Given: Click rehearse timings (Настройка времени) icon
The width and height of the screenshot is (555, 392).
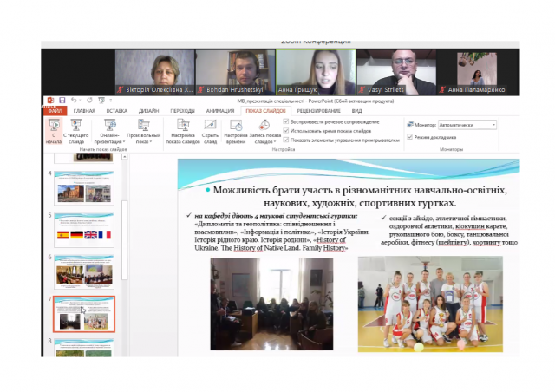Looking at the screenshot, I should (x=236, y=131).
